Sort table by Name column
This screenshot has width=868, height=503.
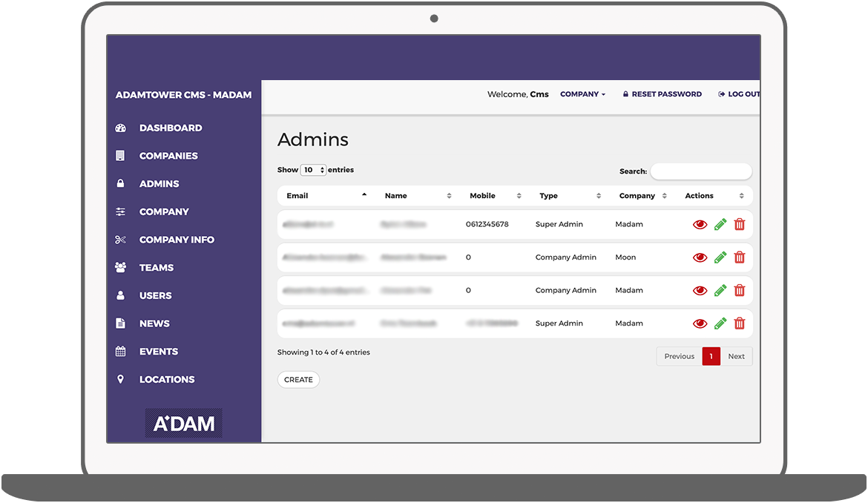(x=418, y=195)
